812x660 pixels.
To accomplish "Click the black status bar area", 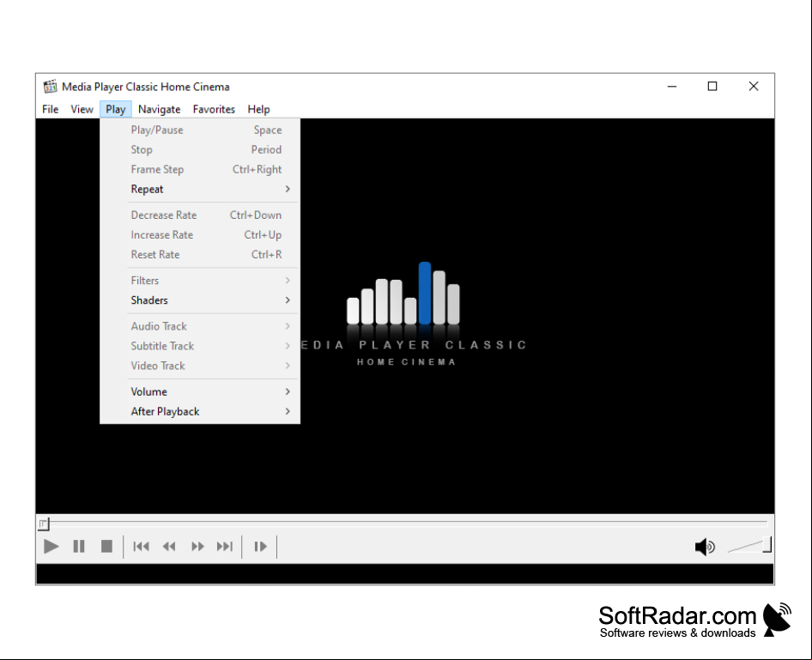I will click(x=405, y=573).
